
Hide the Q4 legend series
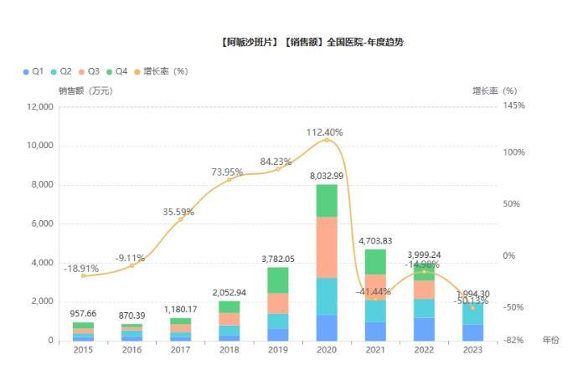point(117,71)
